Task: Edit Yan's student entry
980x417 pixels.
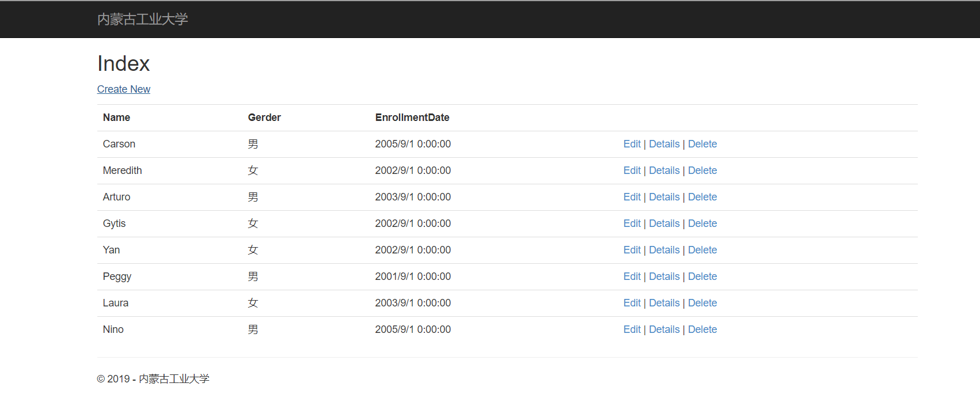Action: (632, 250)
